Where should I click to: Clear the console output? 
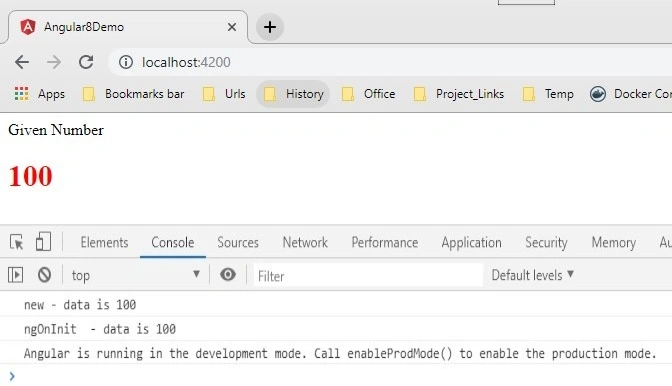point(44,275)
